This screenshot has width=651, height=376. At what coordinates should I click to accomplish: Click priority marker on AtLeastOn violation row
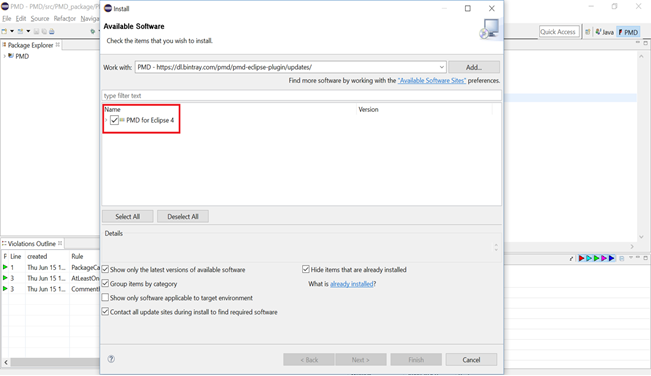coord(5,278)
